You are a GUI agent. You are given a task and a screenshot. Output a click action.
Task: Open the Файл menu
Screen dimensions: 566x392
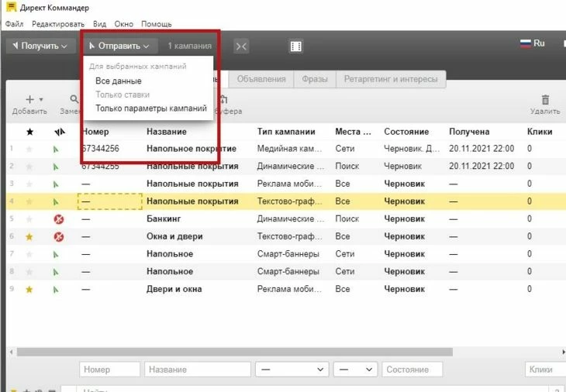(15, 24)
